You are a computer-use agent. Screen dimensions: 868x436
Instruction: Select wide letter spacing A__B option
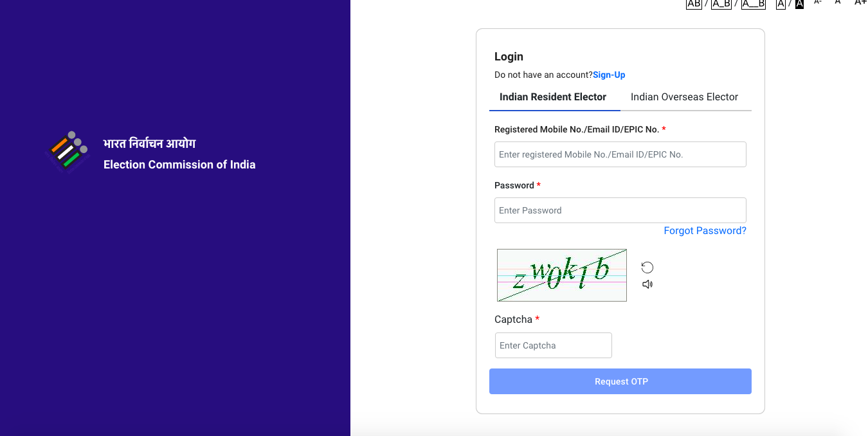753,4
